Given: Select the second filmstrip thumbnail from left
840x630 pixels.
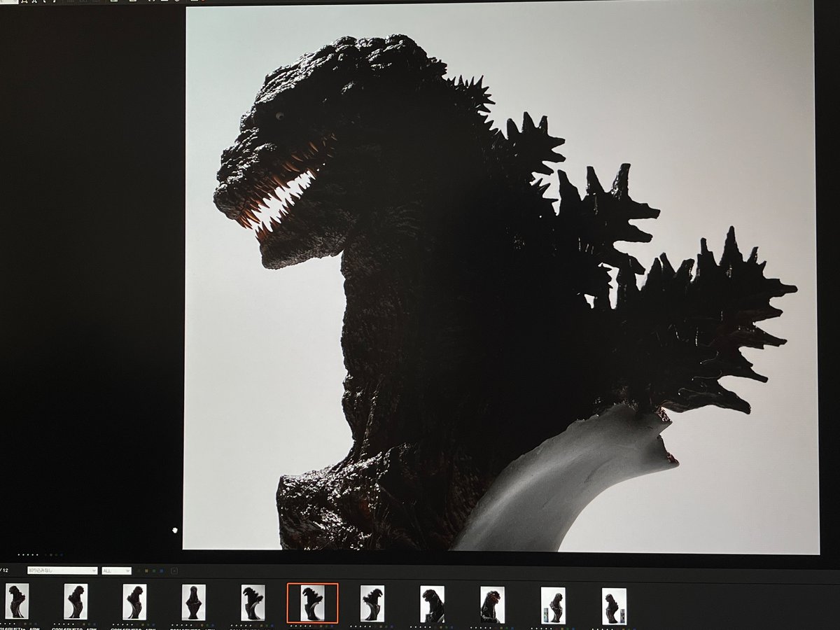Looking at the screenshot, I should pyautogui.click(x=75, y=603).
